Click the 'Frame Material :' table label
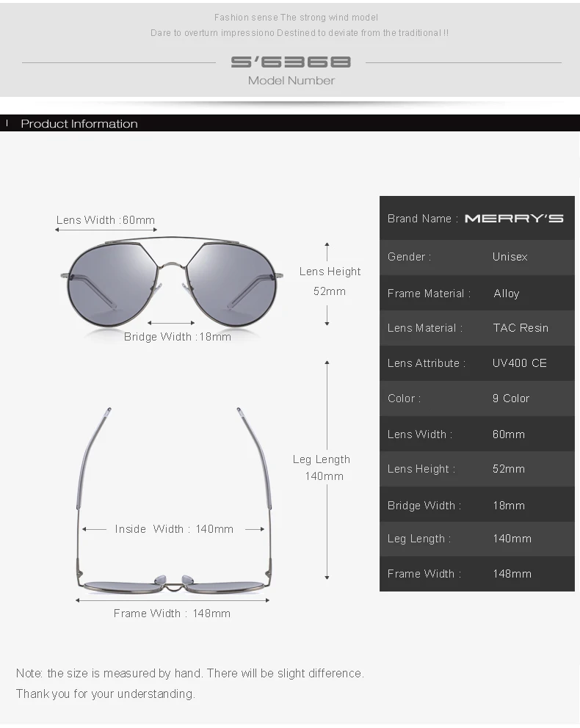Image resolution: width=580 pixels, height=728 pixels. point(429,294)
